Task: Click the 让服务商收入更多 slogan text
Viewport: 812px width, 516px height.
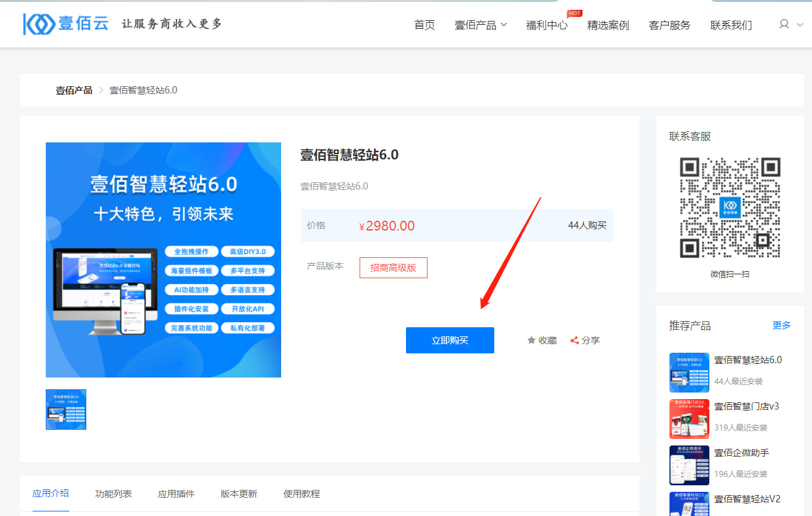Action: (172, 24)
